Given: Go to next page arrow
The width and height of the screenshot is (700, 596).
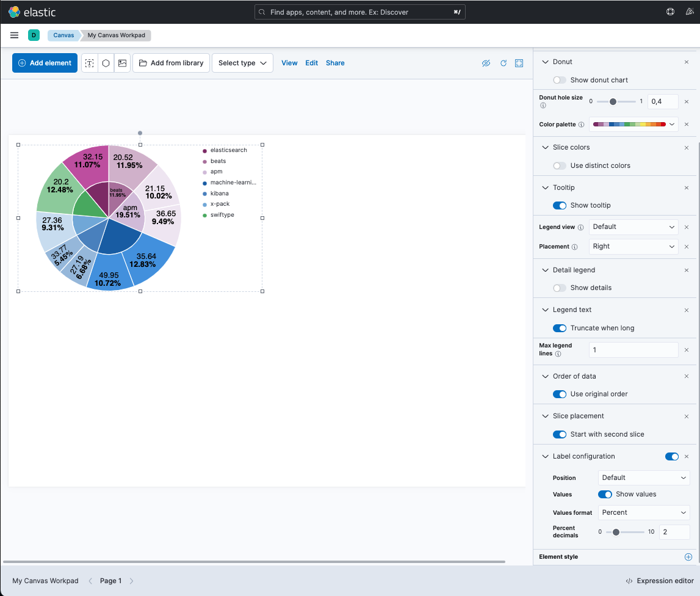Looking at the screenshot, I should point(131,581).
